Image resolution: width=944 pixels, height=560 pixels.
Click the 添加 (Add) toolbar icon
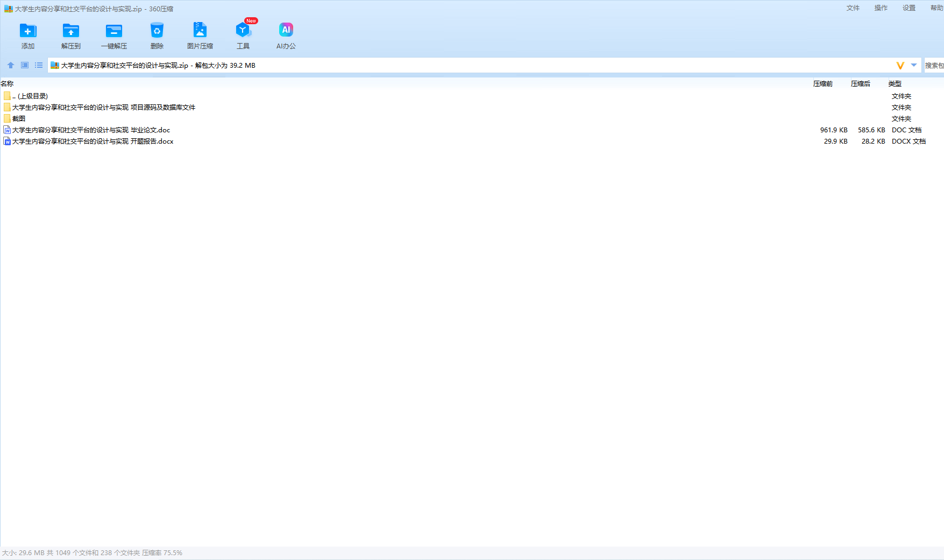pyautogui.click(x=28, y=36)
